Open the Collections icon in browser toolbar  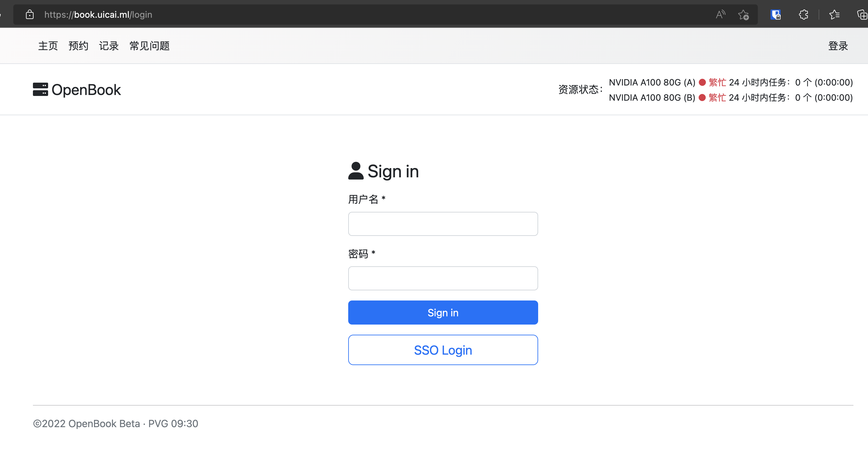(862, 15)
